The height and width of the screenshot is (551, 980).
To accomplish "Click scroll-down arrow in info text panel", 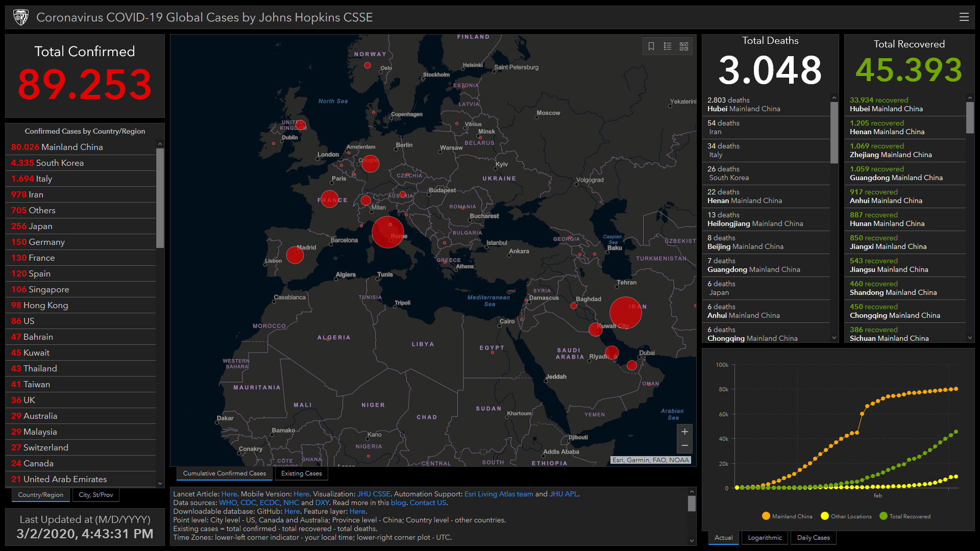I will coord(692,541).
